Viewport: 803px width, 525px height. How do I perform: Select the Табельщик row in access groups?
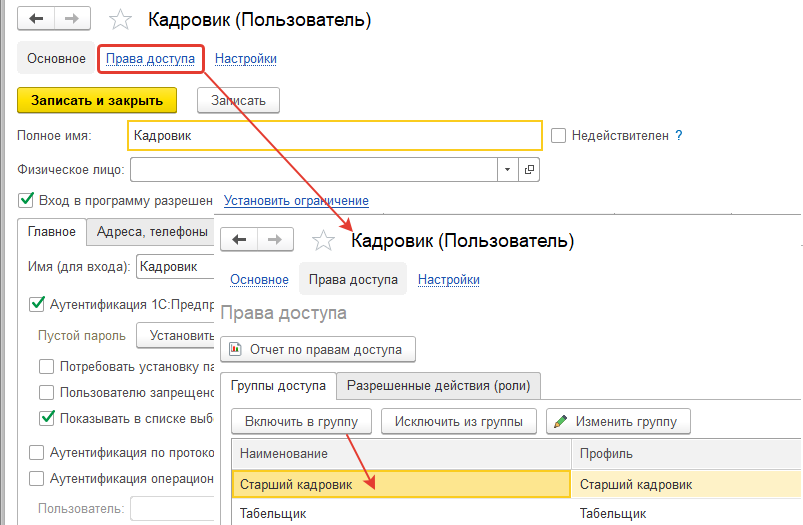pyautogui.click(x=400, y=513)
